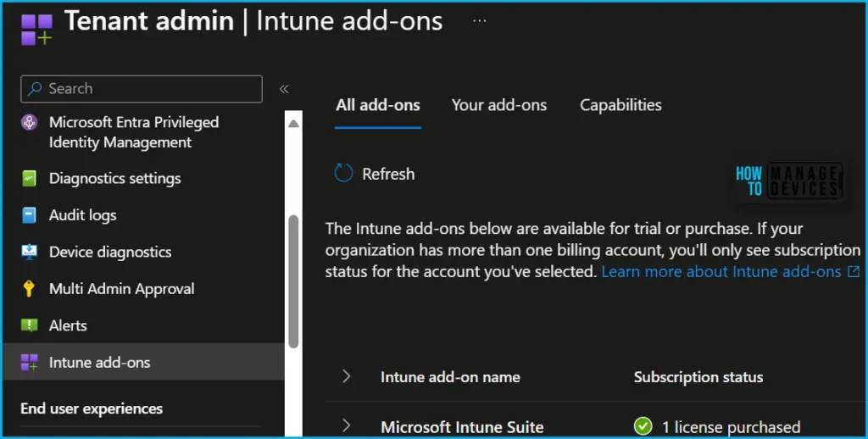Open the header ellipsis more options
This screenshot has width=868, height=439.
(480, 20)
